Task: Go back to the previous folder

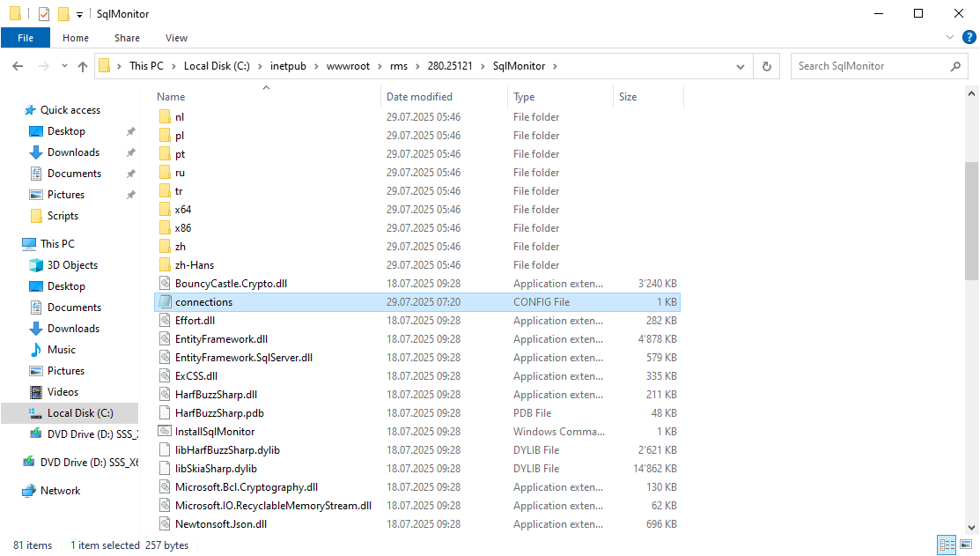Action: point(18,66)
